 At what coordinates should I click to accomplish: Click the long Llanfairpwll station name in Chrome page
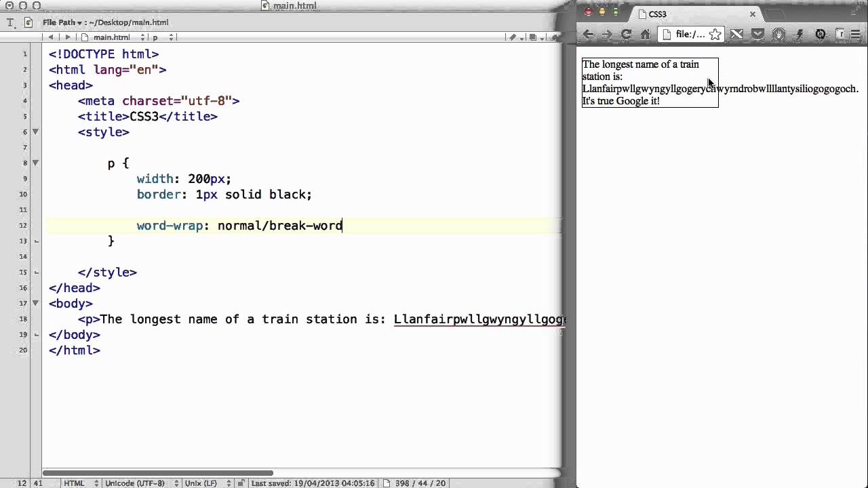pos(720,89)
